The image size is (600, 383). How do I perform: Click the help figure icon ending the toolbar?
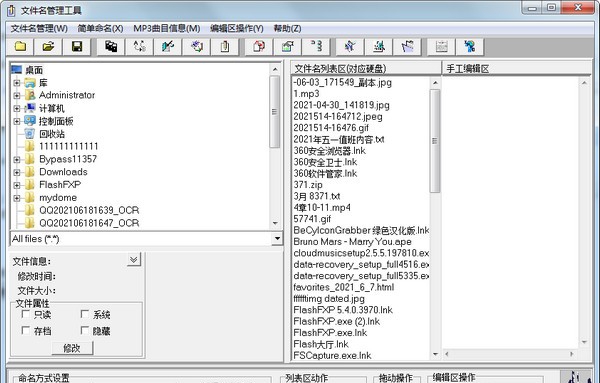tap(470, 47)
